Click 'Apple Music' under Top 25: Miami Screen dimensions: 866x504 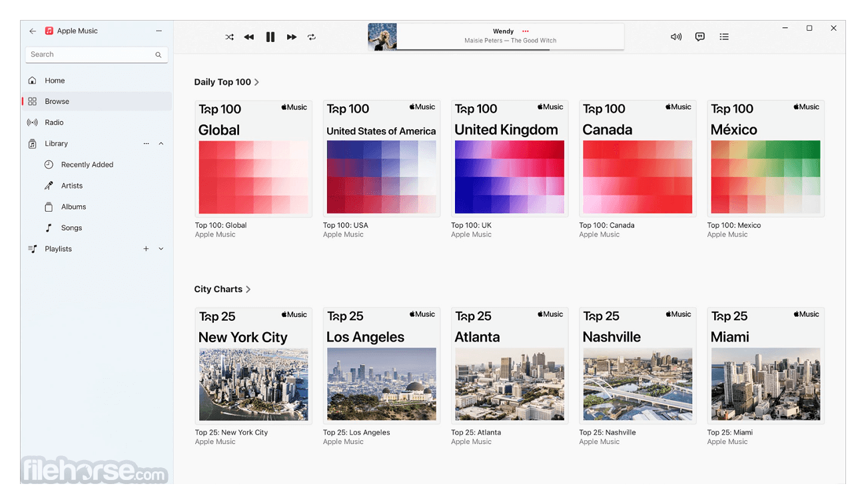pyautogui.click(x=727, y=442)
